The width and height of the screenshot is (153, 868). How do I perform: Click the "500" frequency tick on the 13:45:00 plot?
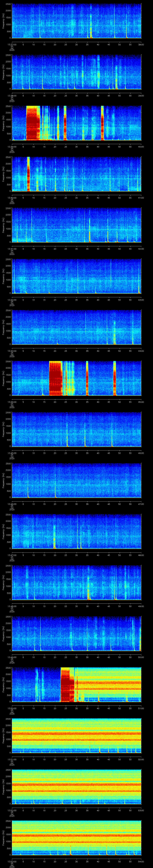(x=9, y=440)
